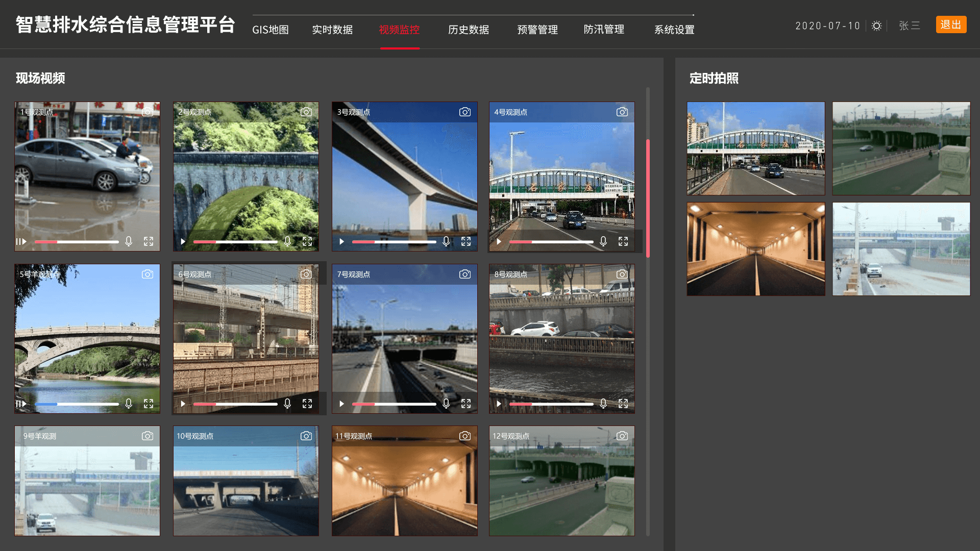Expand 8号观测点 video to fullscreen

[623, 404]
